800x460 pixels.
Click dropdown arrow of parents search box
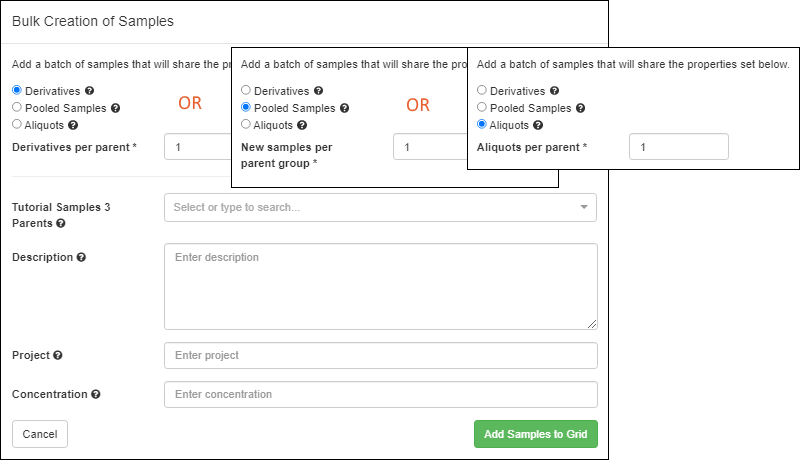(584, 207)
